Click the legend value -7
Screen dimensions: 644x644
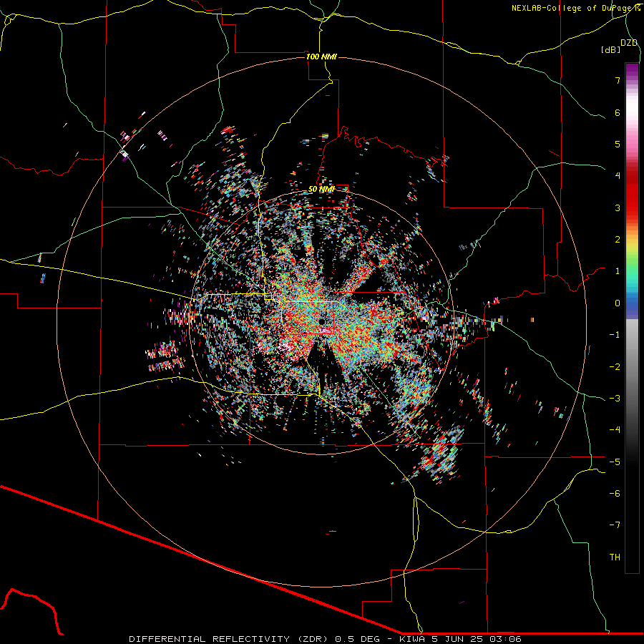[x=615, y=525]
